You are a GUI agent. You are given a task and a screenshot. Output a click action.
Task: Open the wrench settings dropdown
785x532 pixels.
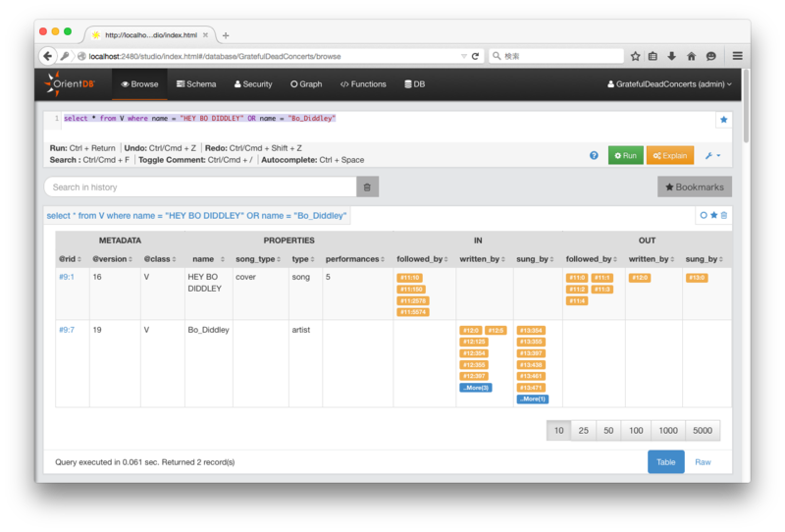click(713, 155)
